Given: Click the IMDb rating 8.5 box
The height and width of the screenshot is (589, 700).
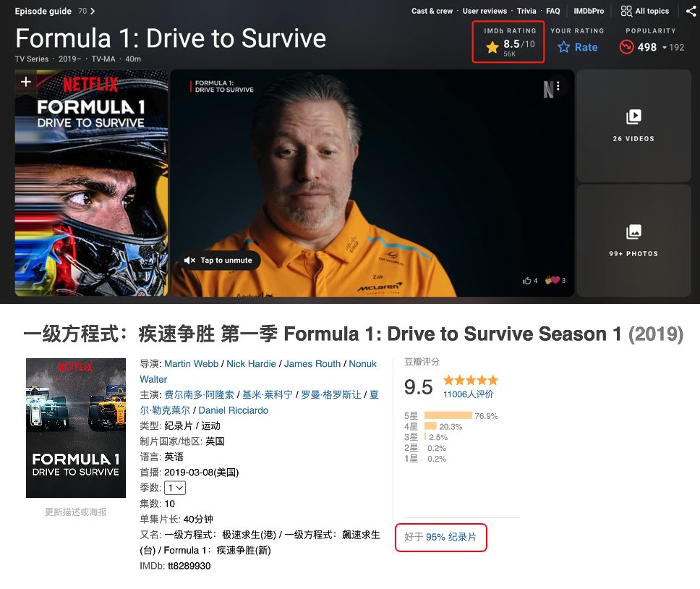Looking at the screenshot, I should tap(508, 42).
